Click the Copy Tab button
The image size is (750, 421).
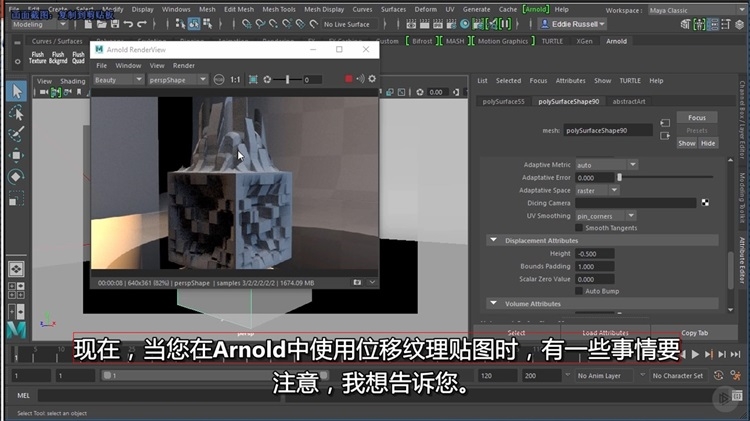coord(694,332)
